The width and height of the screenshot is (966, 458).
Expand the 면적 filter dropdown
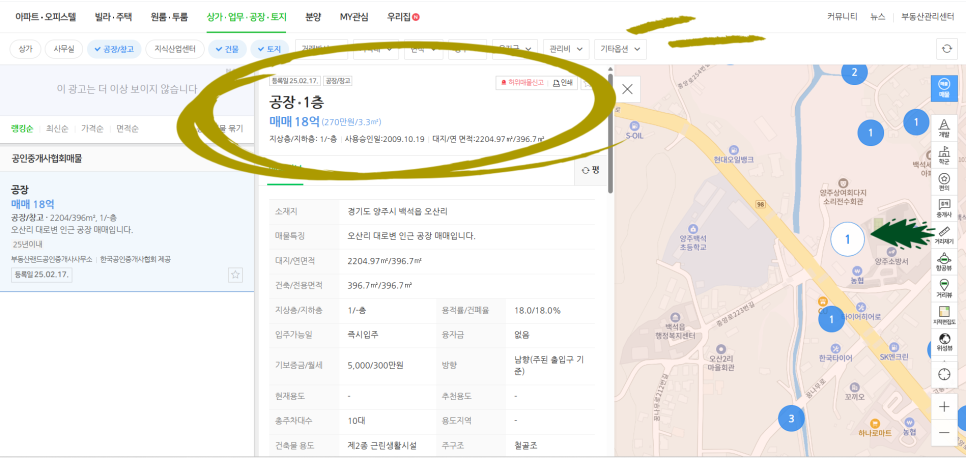pos(424,49)
